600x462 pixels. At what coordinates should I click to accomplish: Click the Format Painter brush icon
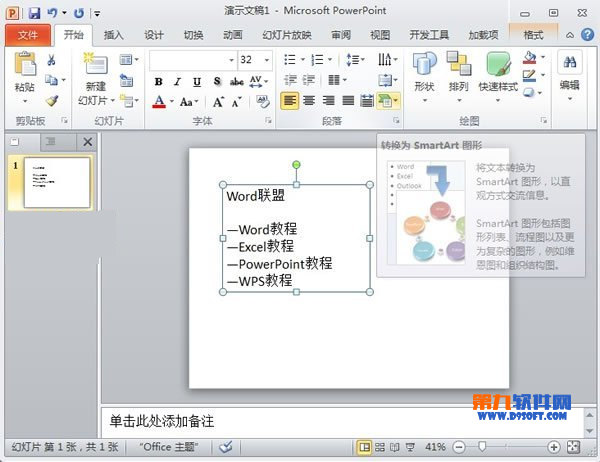(52, 100)
